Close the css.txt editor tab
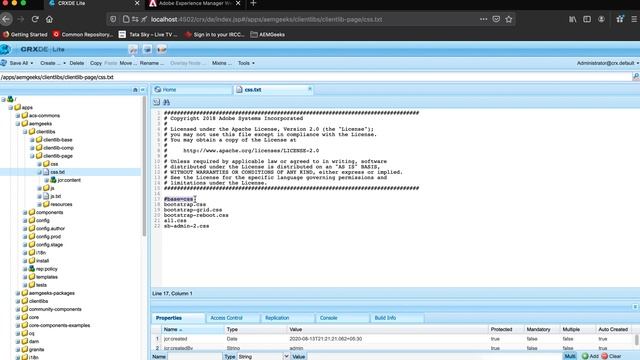 (310, 88)
